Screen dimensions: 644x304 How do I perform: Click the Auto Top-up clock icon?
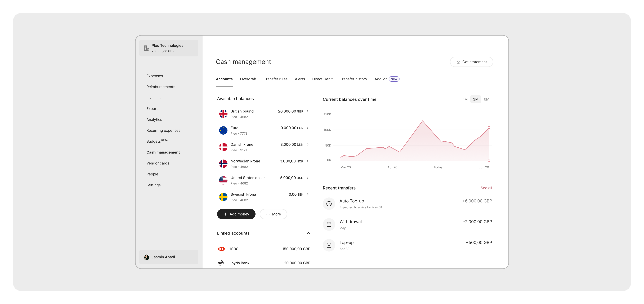point(329,204)
